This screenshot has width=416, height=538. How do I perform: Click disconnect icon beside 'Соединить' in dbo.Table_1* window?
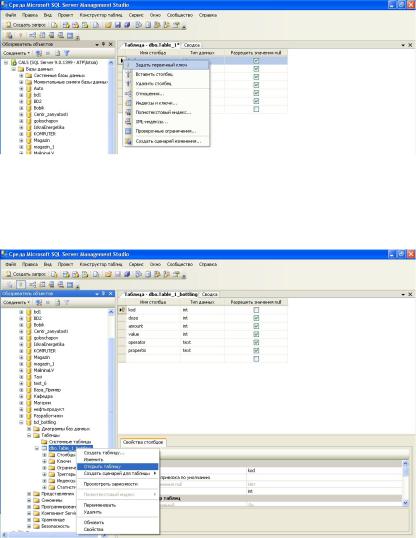point(39,53)
